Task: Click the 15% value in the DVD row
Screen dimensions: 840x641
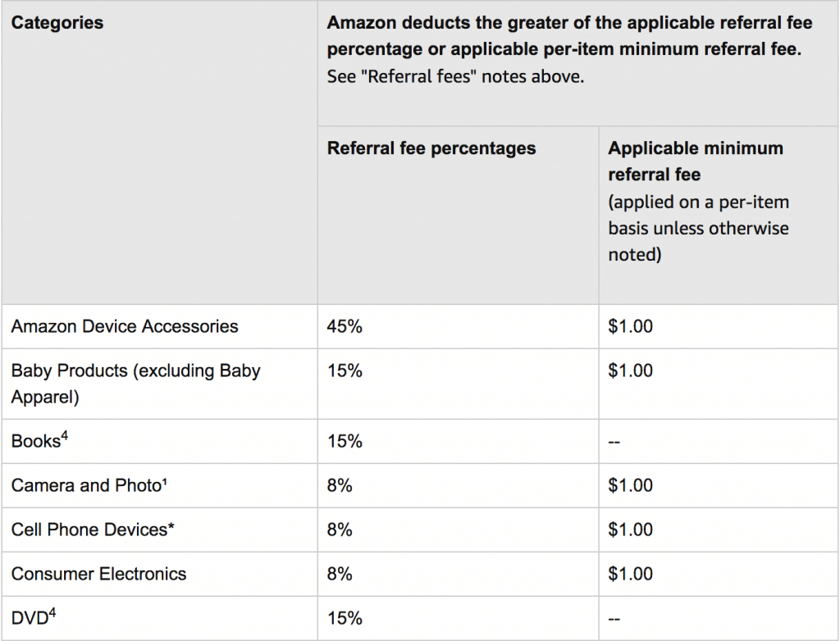Action: pos(345,618)
